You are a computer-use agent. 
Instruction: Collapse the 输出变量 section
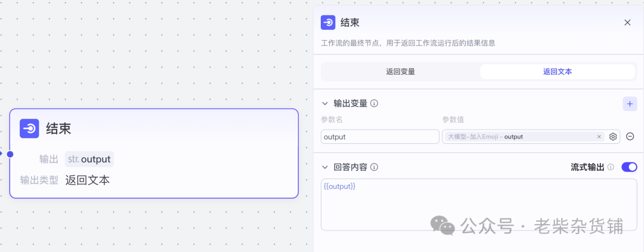[325, 103]
